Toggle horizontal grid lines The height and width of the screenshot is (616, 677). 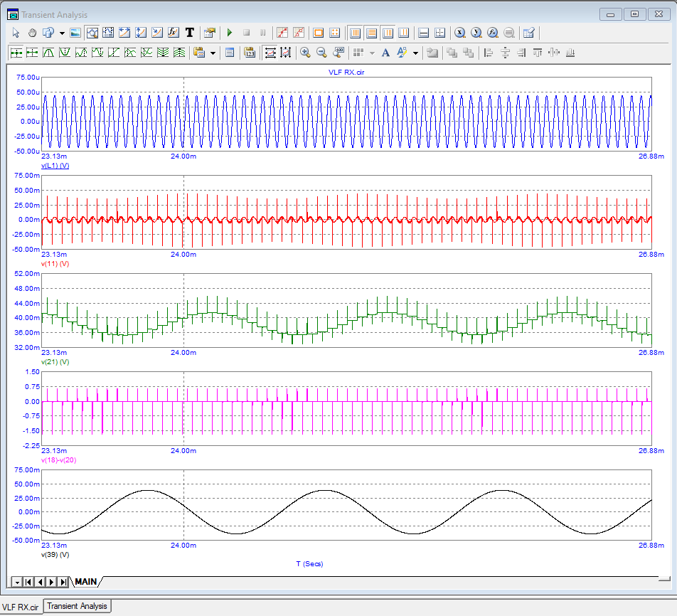[x=372, y=33]
